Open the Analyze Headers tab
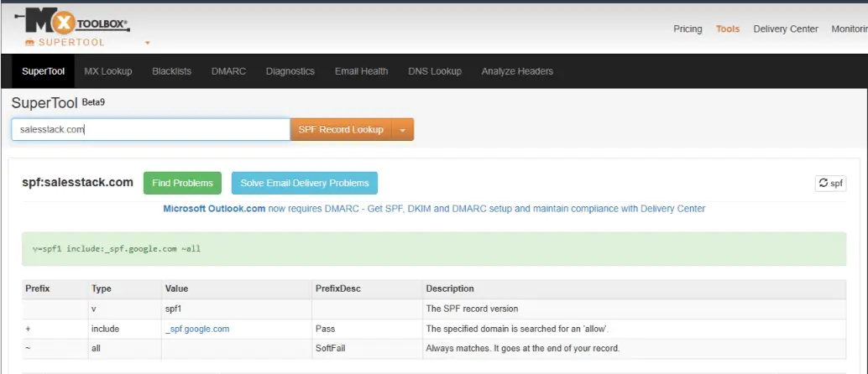Screen dimensions: 868x374 point(517,71)
